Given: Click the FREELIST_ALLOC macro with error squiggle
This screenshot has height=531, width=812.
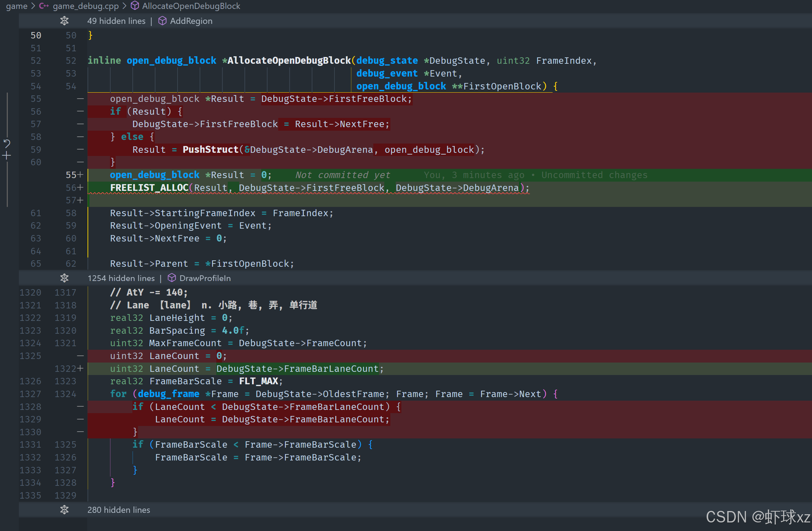Looking at the screenshot, I should tap(149, 188).
